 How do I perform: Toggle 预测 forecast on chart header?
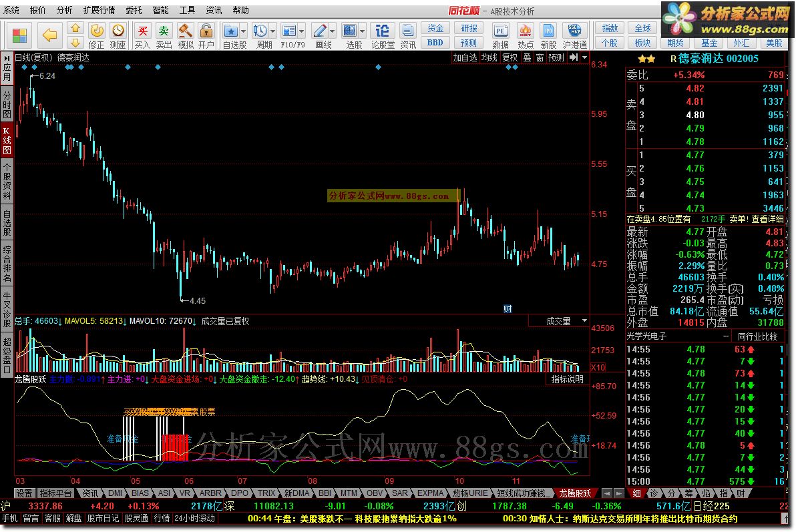(x=556, y=58)
